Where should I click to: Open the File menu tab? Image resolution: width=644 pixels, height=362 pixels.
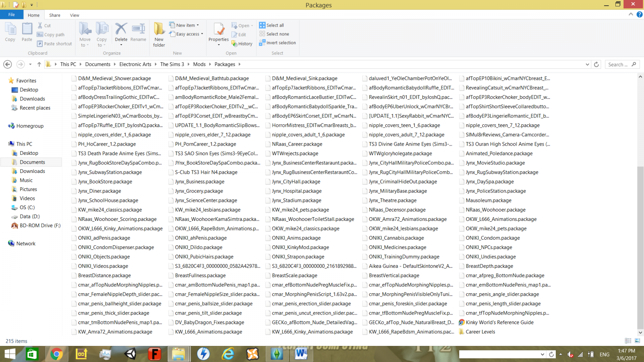click(12, 15)
